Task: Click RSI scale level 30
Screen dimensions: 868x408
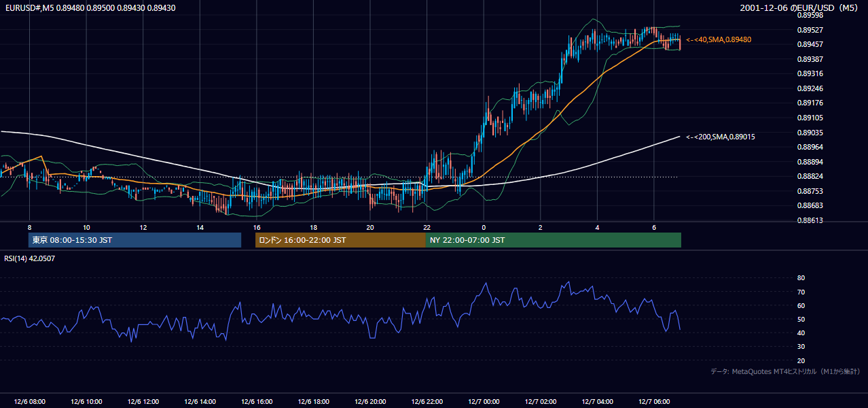Action: (x=801, y=347)
